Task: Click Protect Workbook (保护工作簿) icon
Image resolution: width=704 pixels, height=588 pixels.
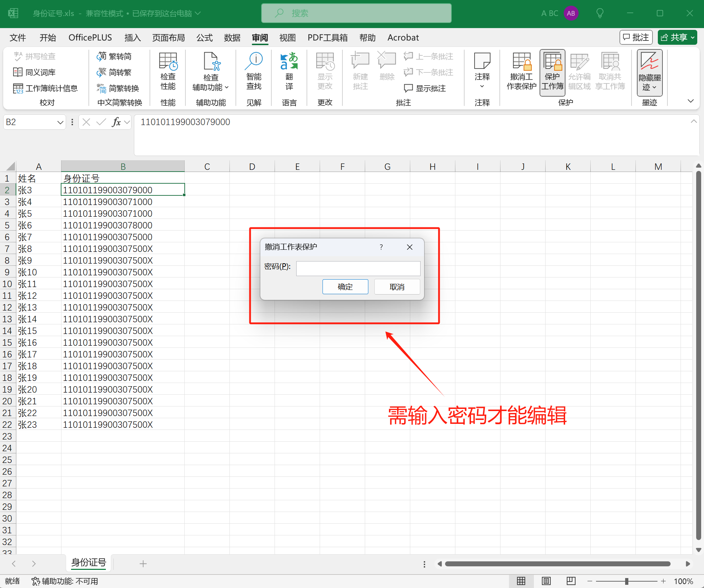Action: click(552, 71)
